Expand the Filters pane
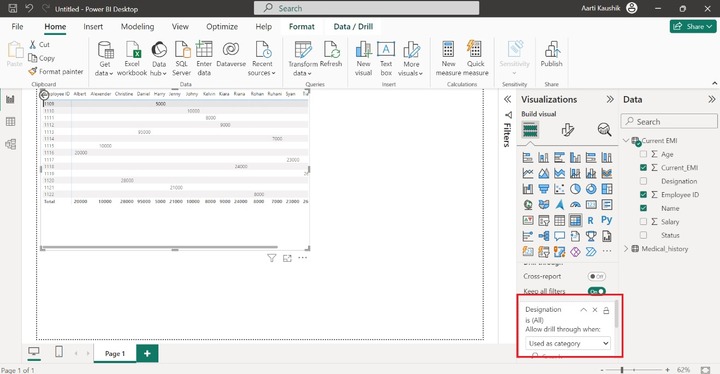This screenshot has width=720, height=374. tap(507, 99)
